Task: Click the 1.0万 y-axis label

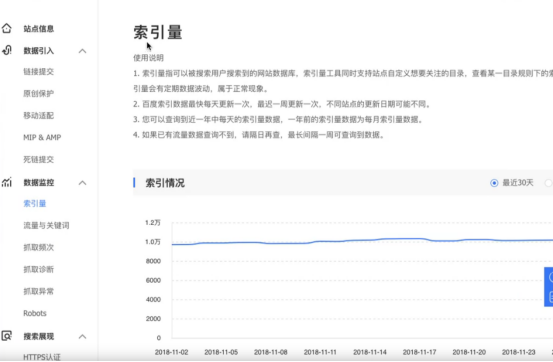Action: pyautogui.click(x=153, y=242)
